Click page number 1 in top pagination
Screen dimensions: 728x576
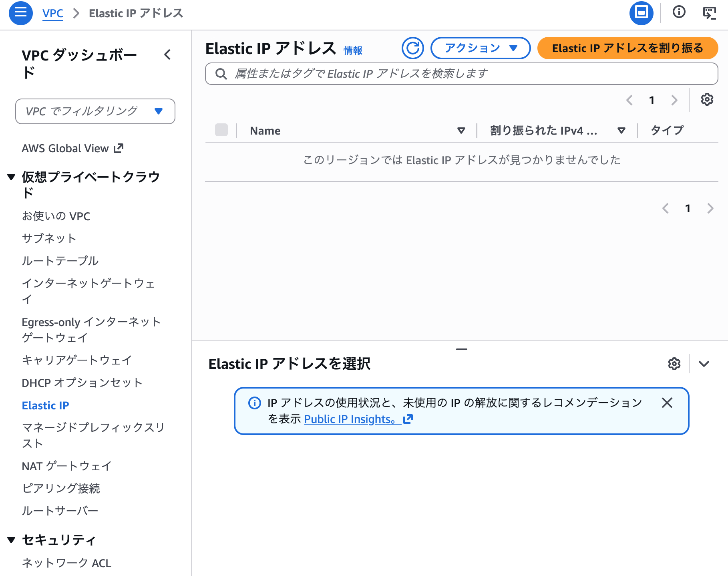pos(652,100)
